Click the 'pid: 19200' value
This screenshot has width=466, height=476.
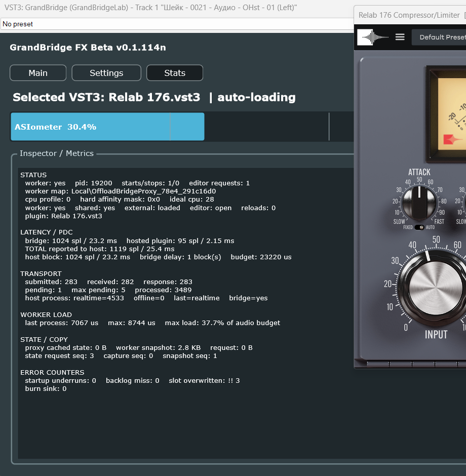click(x=94, y=183)
